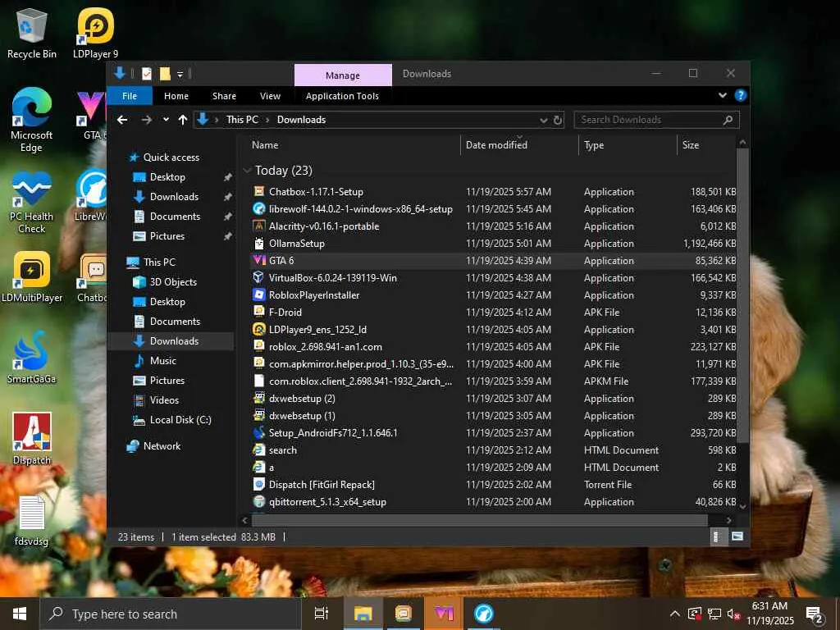Go up one level with Up arrow
This screenshot has height=630, width=840.
[183, 120]
